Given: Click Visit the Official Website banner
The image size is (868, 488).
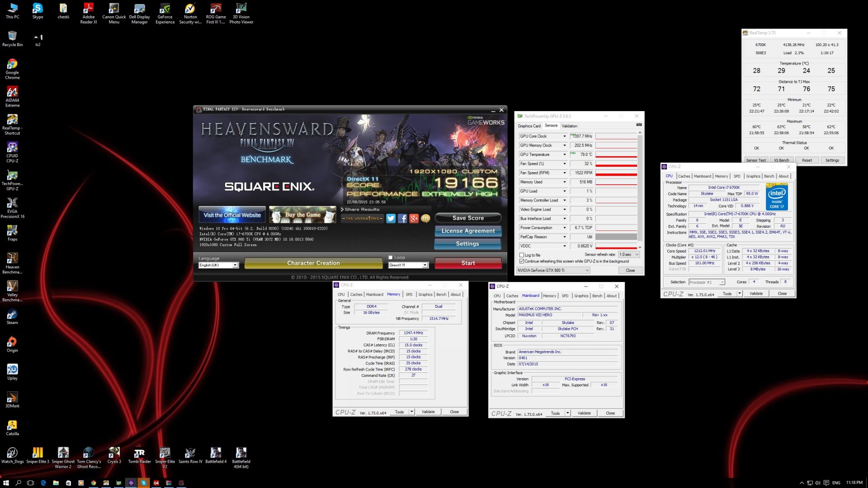Looking at the screenshot, I should click(x=232, y=215).
